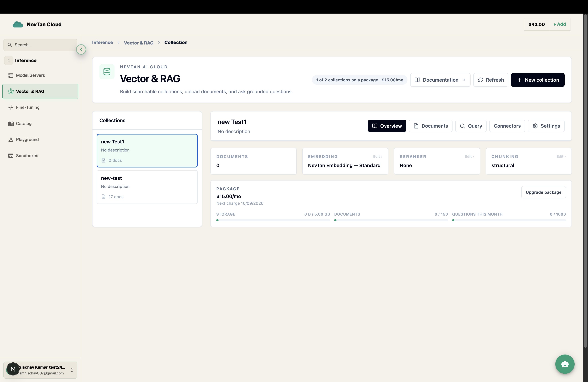Click the Search input field
The image size is (588, 382).
point(40,45)
